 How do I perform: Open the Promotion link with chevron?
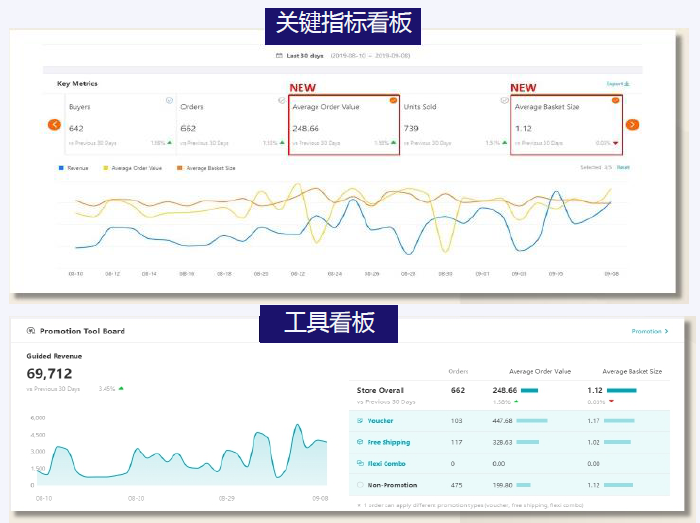tap(650, 331)
